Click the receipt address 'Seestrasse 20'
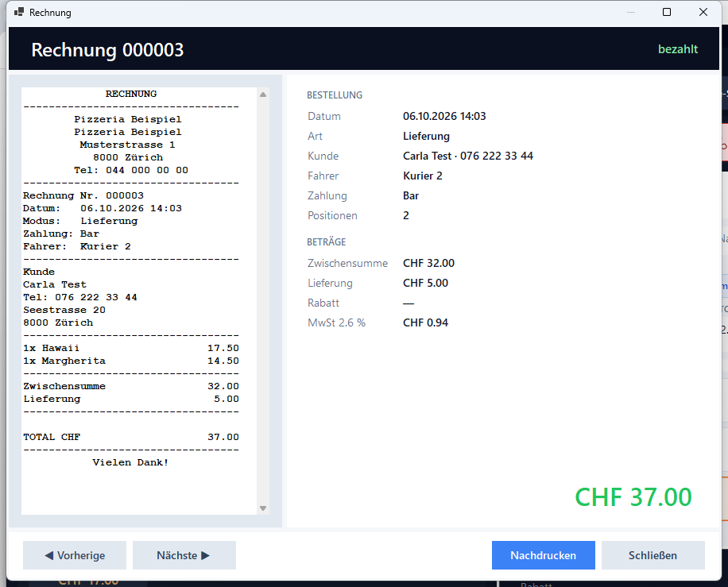 pos(64,310)
